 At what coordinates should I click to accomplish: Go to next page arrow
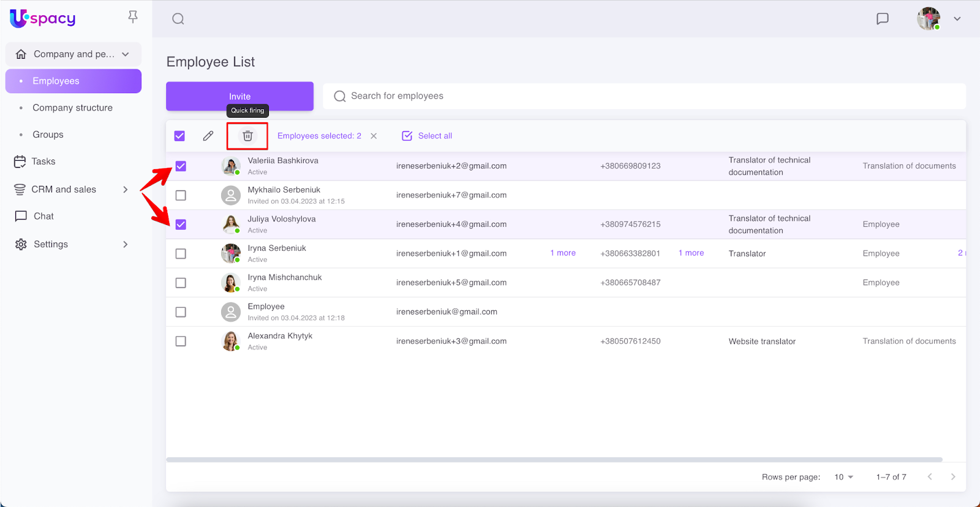pos(952,477)
